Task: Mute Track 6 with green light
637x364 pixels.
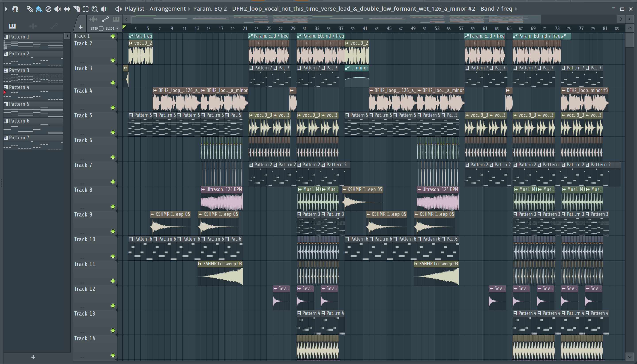Action: coord(113,157)
